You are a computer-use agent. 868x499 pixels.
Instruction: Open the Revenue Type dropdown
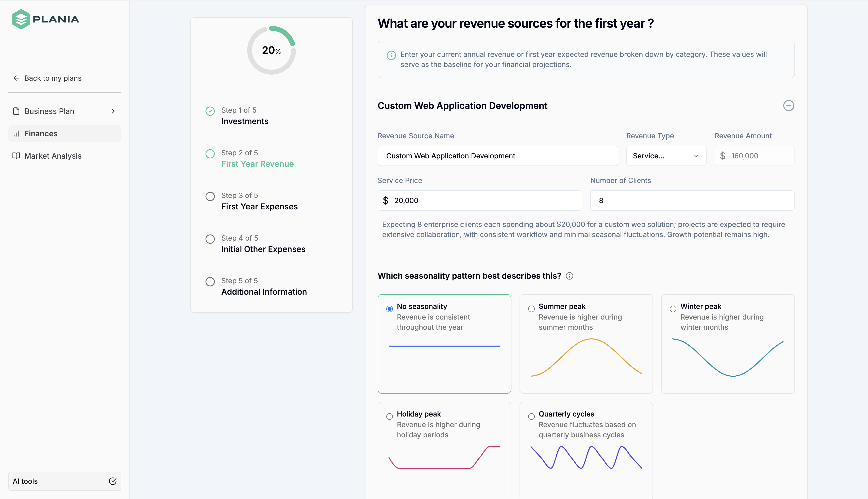(666, 156)
